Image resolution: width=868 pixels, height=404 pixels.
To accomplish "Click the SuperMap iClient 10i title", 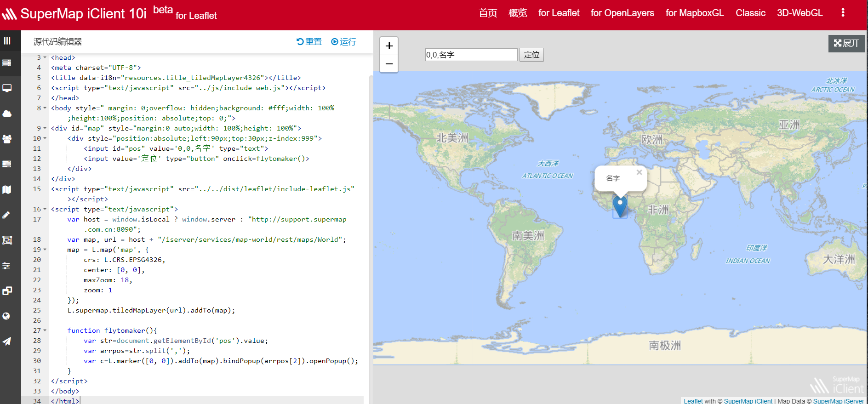I will click(x=83, y=14).
